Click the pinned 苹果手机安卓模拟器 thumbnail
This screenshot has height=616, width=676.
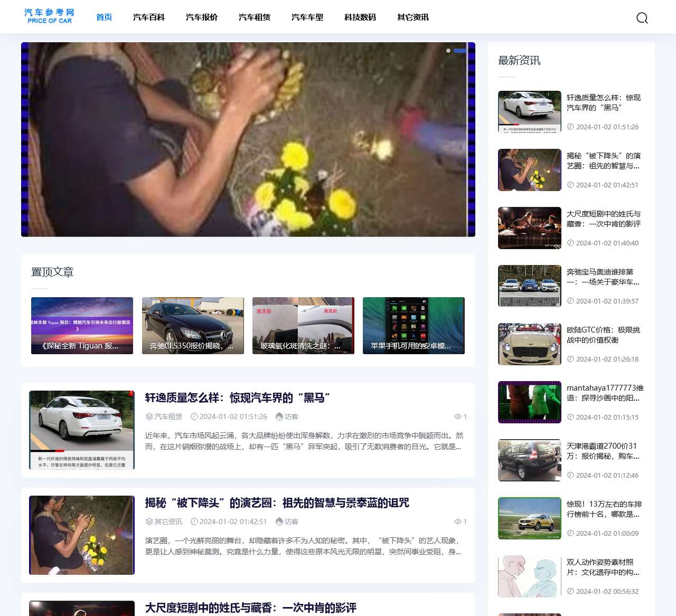[414, 326]
